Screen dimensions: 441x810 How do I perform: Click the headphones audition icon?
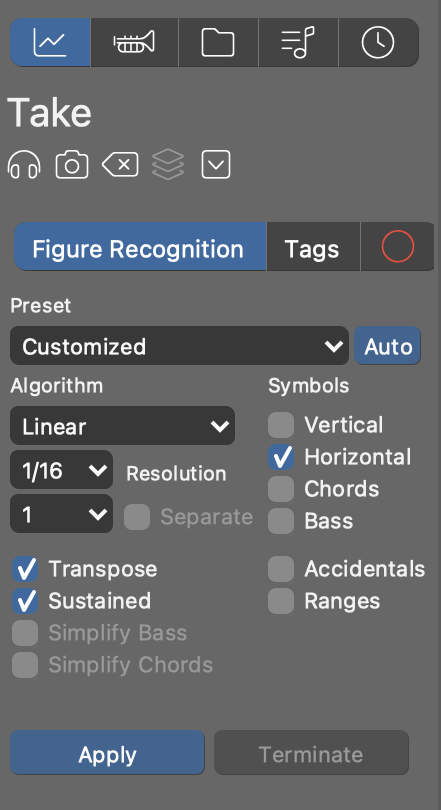[x=24, y=165]
